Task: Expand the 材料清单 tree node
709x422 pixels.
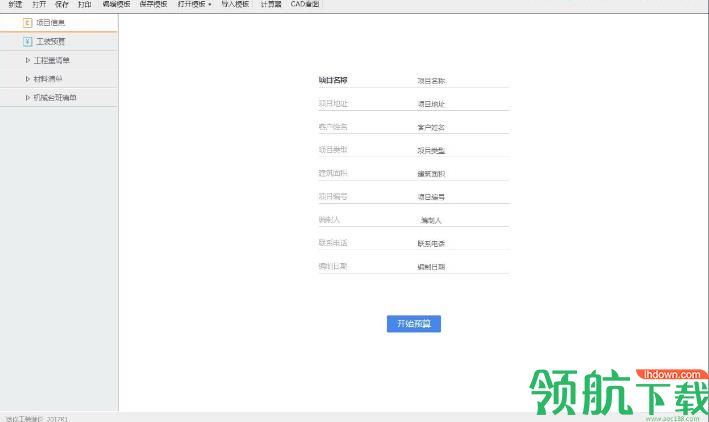Action: [28, 79]
